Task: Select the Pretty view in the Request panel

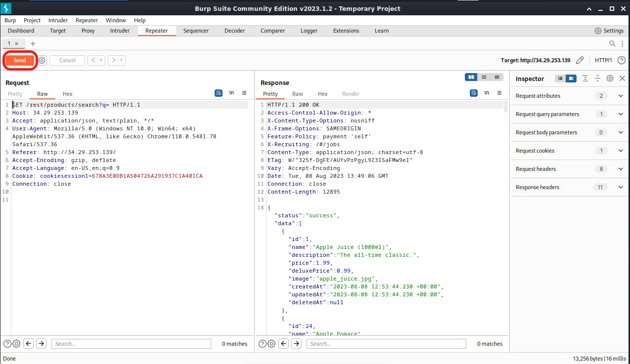Action: [x=15, y=94]
